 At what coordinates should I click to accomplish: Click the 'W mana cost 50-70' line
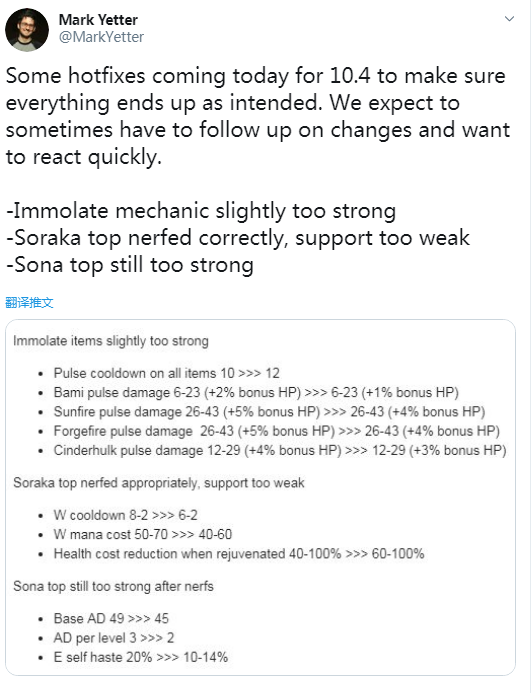[143, 534]
